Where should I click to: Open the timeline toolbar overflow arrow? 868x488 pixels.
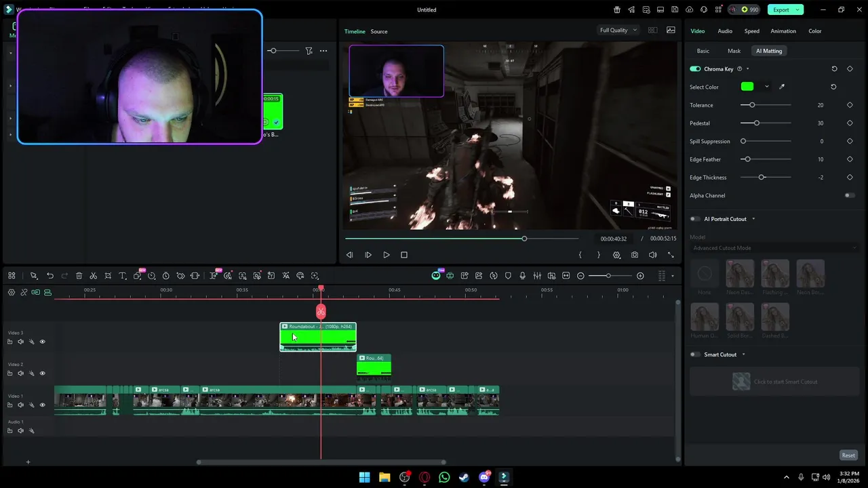[x=673, y=276]
